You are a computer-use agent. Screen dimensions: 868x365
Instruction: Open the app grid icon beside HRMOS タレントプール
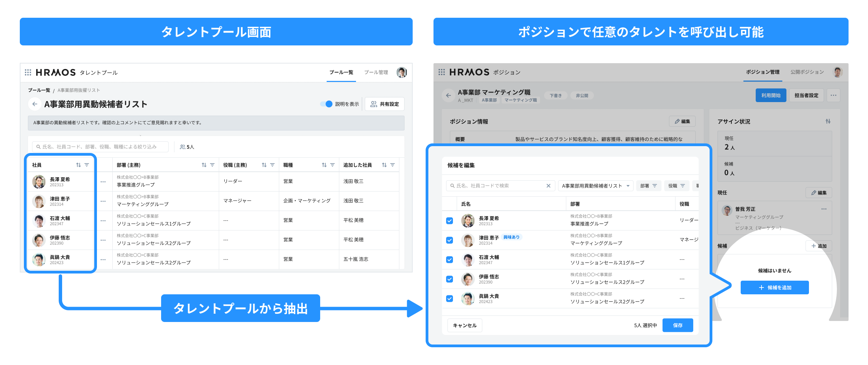tap(28, 72)
